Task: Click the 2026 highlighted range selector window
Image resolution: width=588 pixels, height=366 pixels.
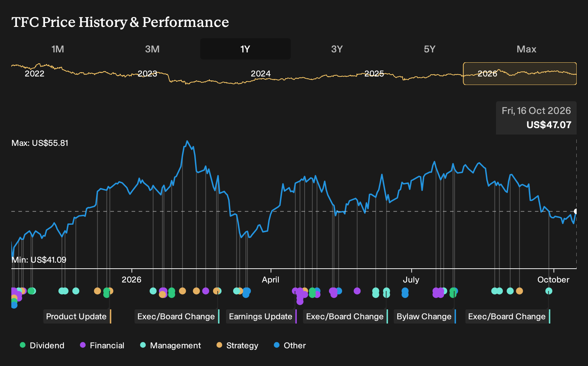Action: point(520,74)
